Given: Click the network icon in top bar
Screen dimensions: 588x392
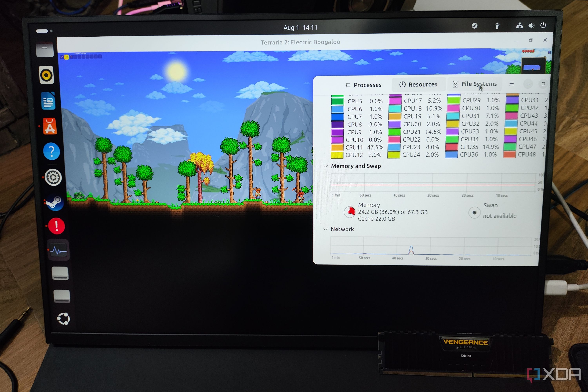Looking at the screenshot, I should coord(520,25).
